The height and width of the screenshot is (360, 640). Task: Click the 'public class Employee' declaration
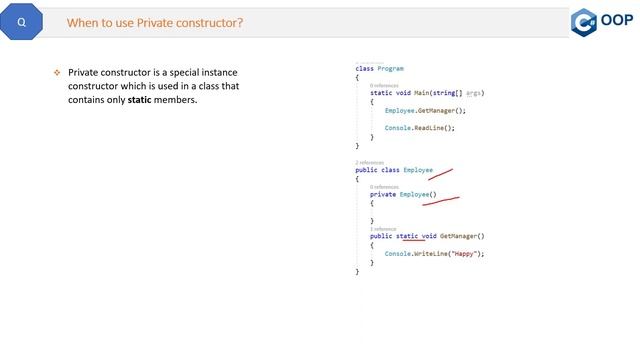394,170
